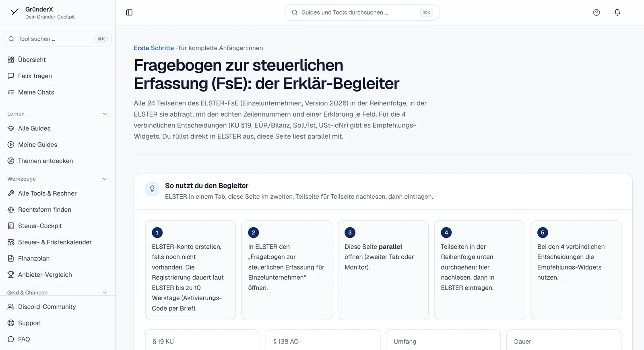Collapse the Geld & Chancen section chevron
644x350 pixels.
(x=105, y=292)
